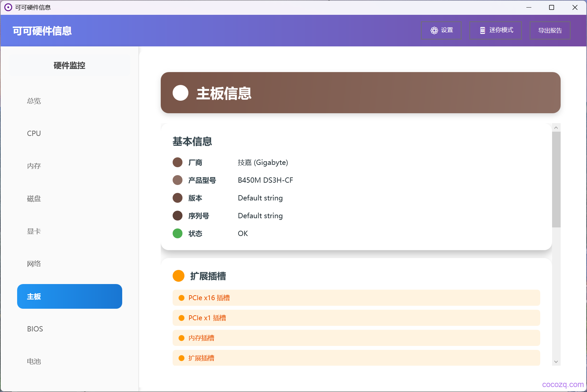The image size is (587, 392).
Task: Click the dark dot beside 序列号
Action: pos(178,216)
